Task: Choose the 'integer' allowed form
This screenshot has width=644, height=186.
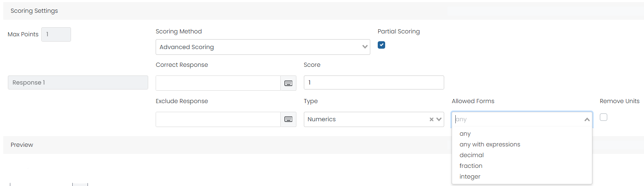Action: pos(470,177)
